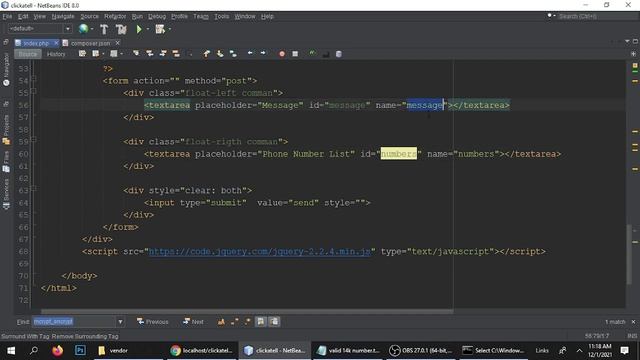Viewport: 640px width, 360px height.
Task: Toggle wrap around icon in Find bar
Action: pos(274,322)
